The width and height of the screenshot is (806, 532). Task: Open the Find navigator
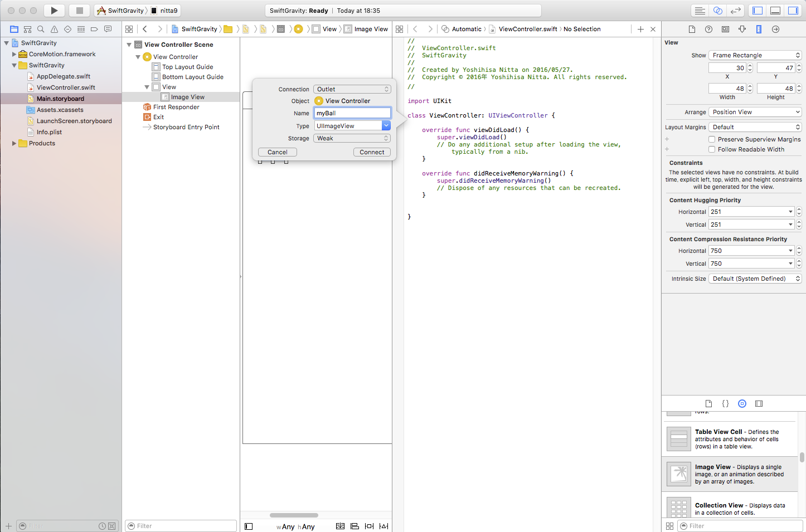tap(41, 30)
